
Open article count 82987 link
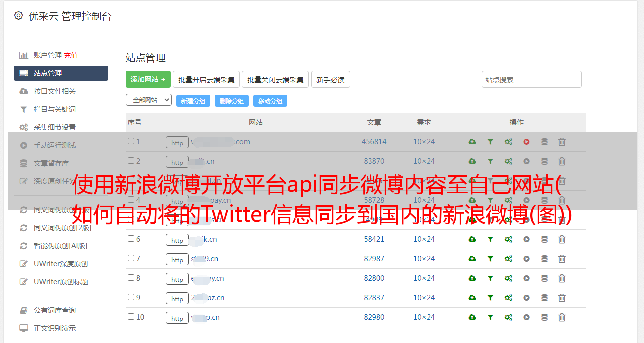tap(374, 259)
